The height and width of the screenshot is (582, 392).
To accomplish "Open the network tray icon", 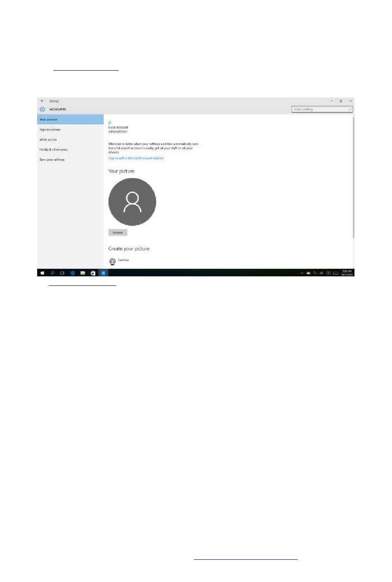I will pos(315,273).
